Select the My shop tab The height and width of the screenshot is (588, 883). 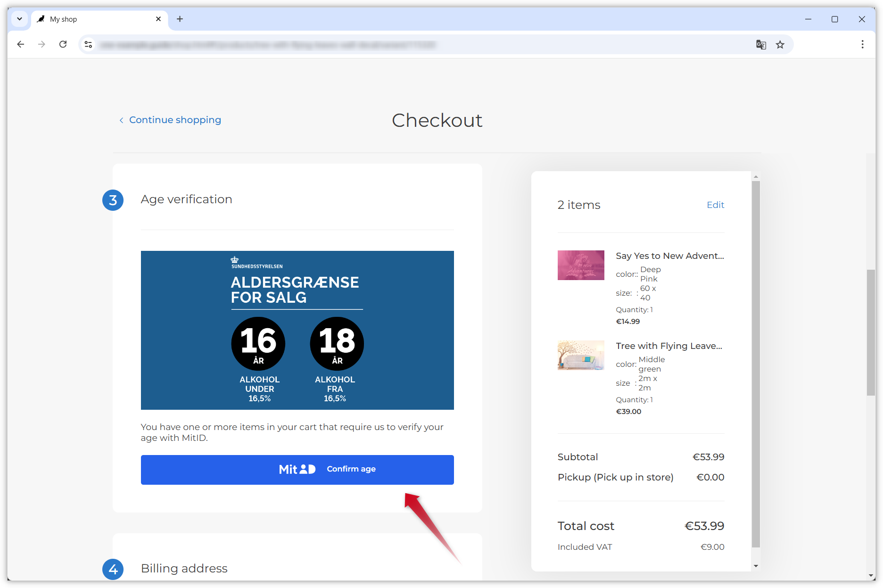point(94,19)
